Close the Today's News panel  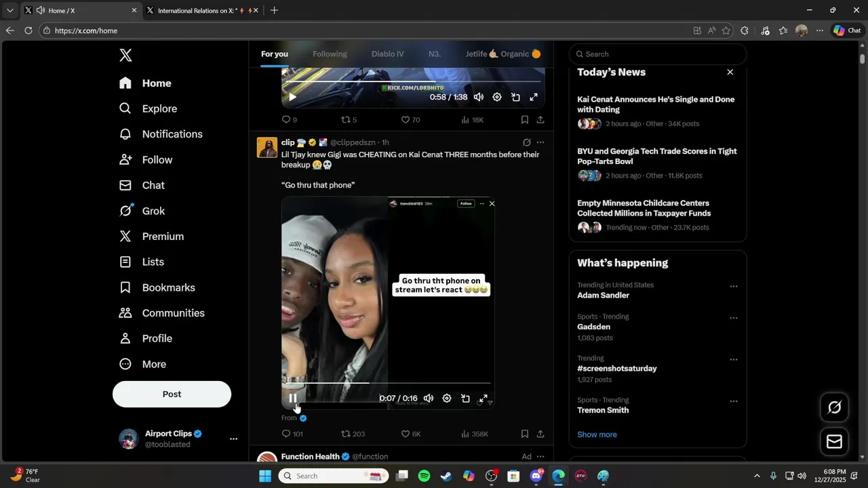coord(730,72)
